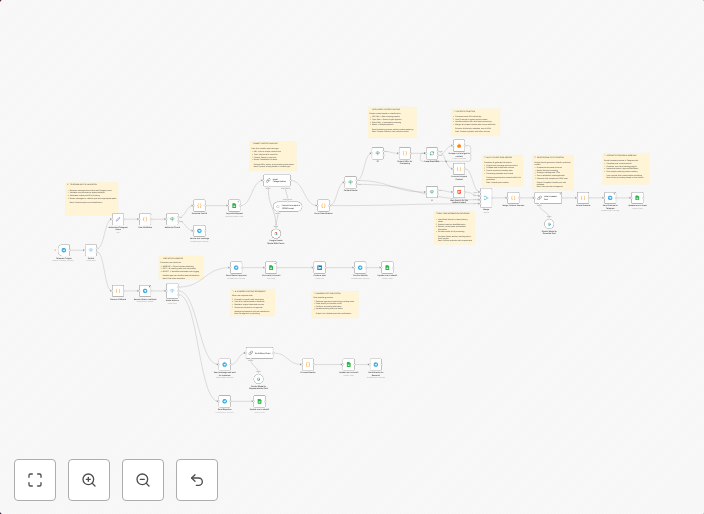Select the rightmost green Google Sheets node
The width and height of the screenshot is (704, 514).
coord(637,198)
